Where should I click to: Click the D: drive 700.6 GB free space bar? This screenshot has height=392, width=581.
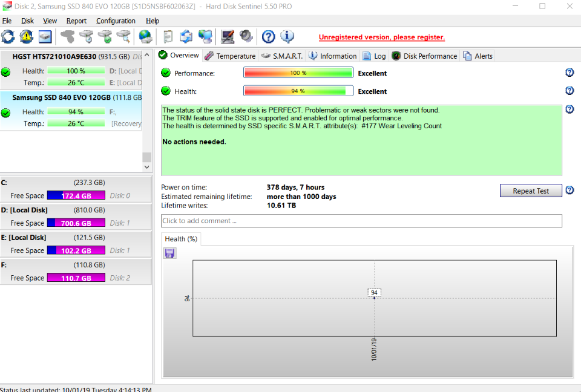tap(76, 223)
